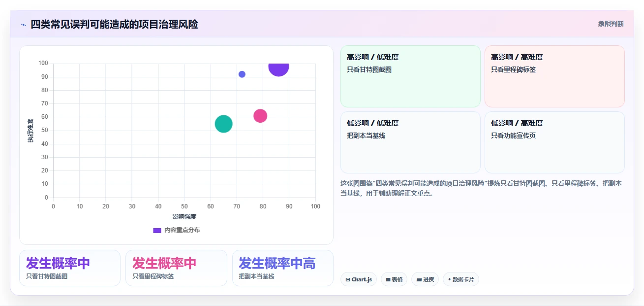Select the 表格 tag chip
644x306 pixels.
[x=394, y=279]
